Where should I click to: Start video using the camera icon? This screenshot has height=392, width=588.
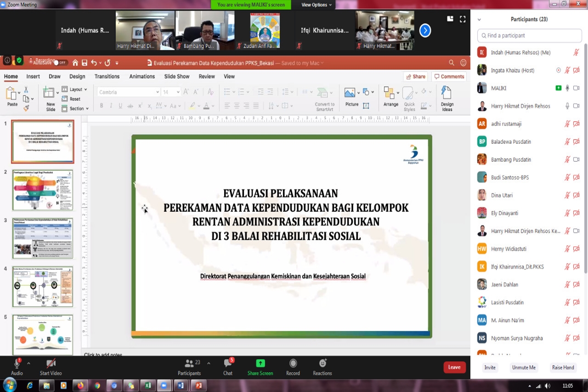(x=51, y=364)
